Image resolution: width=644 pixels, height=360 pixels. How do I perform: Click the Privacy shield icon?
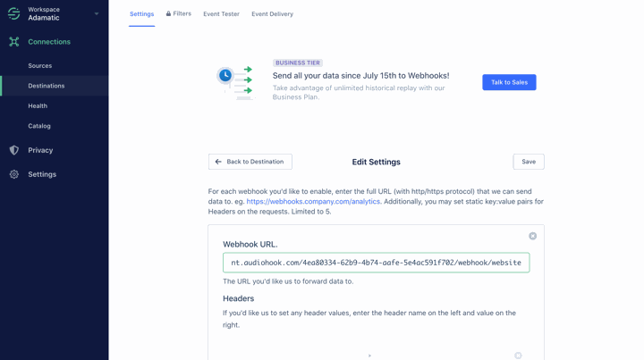[x=14, y=150]
